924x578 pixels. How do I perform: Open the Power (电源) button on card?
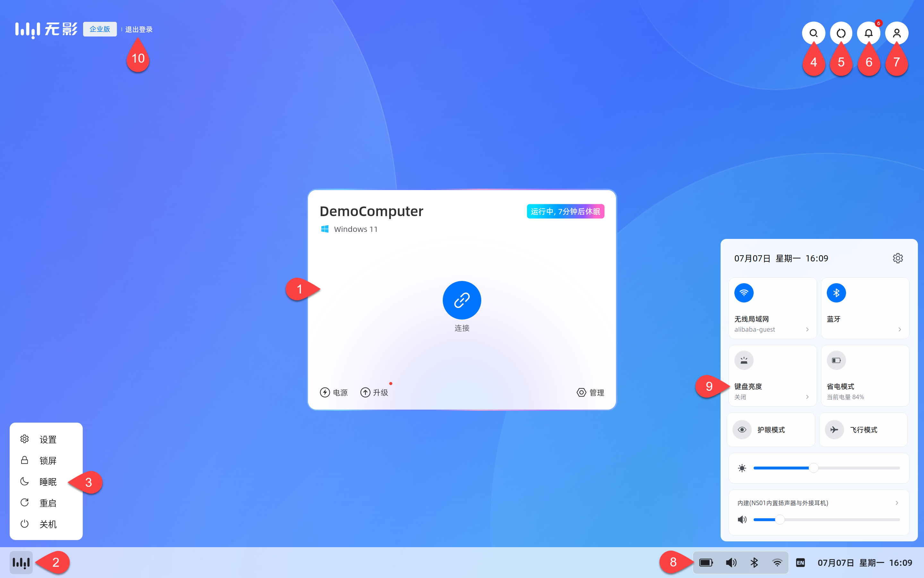point(334,393)
